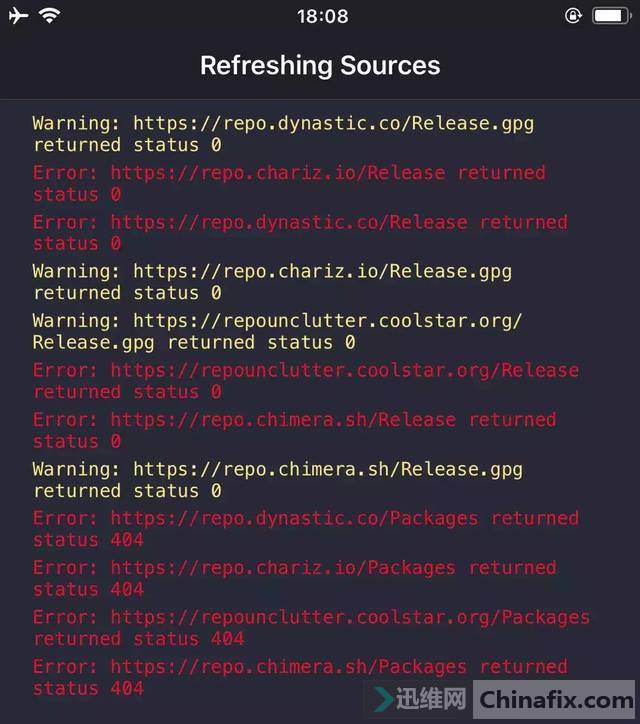The height and width of the screenshot is (724, 640).
Task: Select 404 error for repo.chimera.sh/Packages
Action: pyautogui.click(x=300, y=677)
